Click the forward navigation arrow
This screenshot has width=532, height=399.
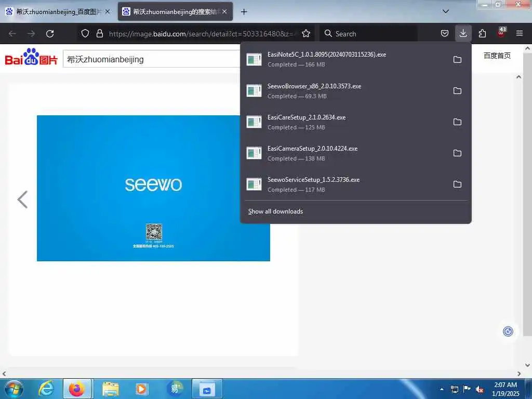pyautogui.click(x=31, y=34)
